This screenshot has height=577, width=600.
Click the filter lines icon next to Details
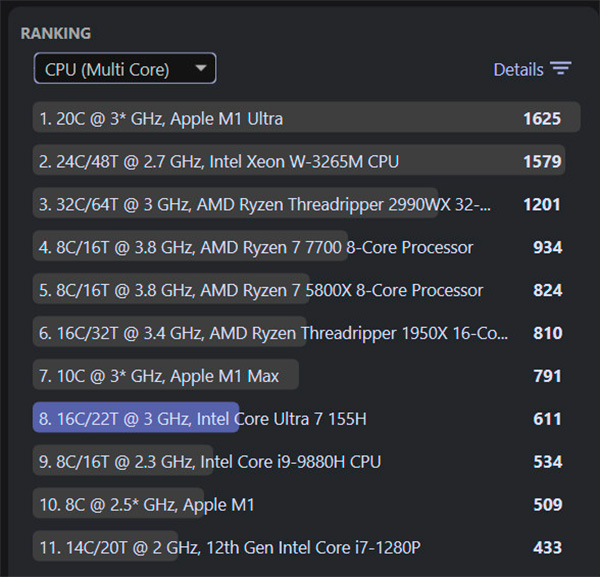coord(561,69)
